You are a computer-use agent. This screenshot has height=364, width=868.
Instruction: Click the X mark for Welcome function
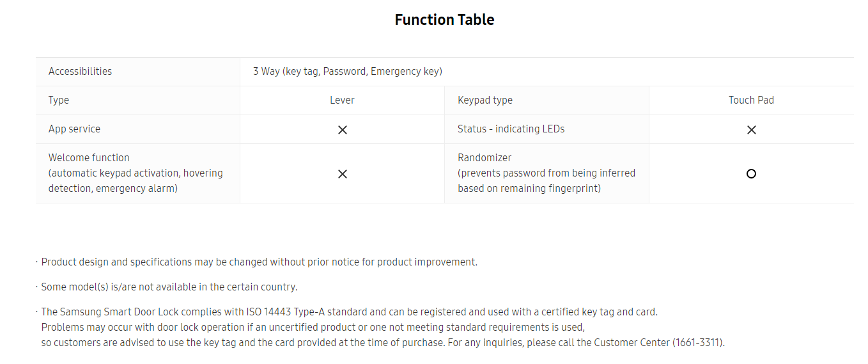coord(343,174)
